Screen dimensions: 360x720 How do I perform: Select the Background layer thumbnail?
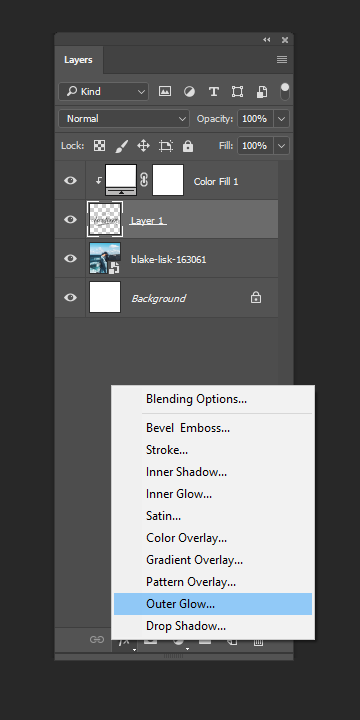[x=105, y=297]
